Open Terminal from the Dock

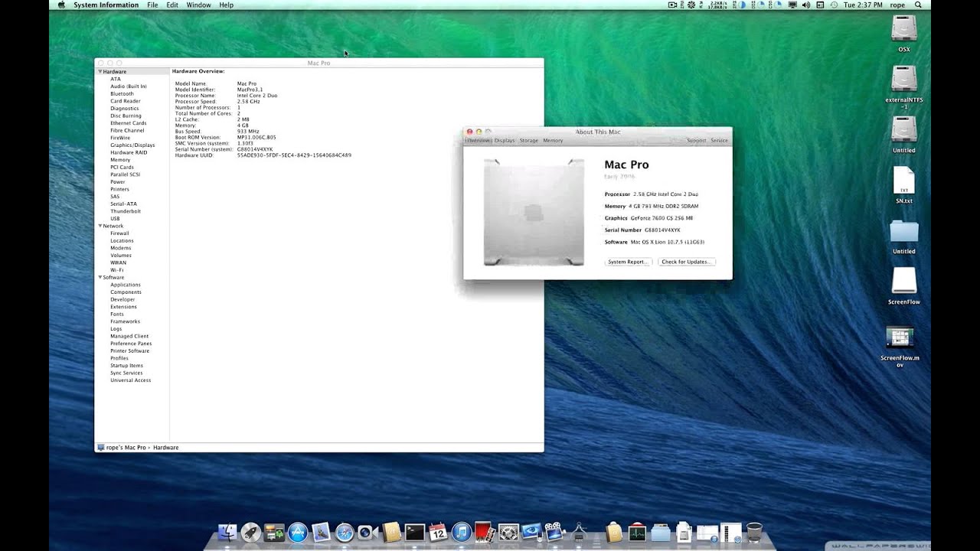pyautogui.click(x=415, y=532)
